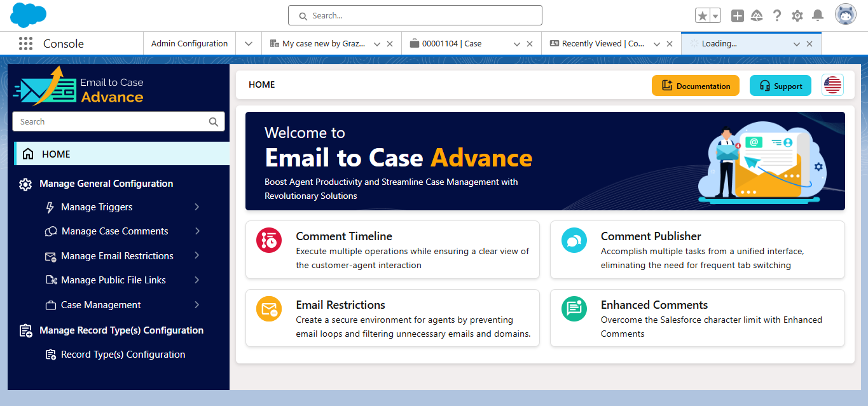Viewport: 868px width, 406px height.
Task: Close the 00001104 | Case tab
Action: click(x=530, y=44)
